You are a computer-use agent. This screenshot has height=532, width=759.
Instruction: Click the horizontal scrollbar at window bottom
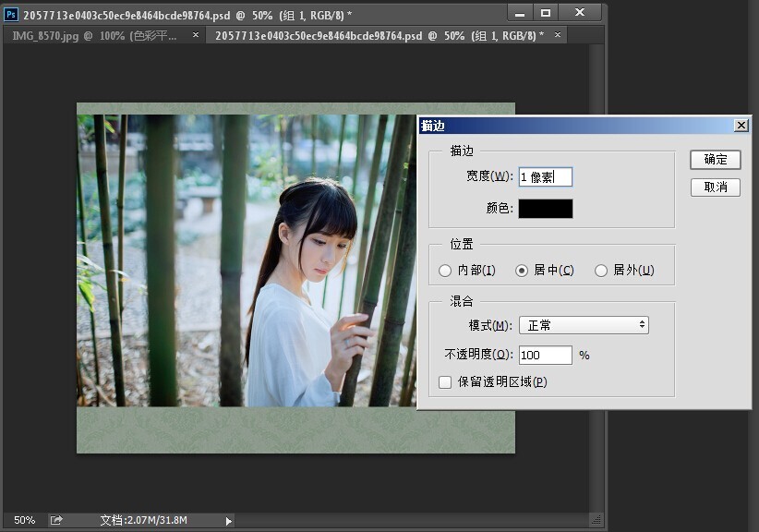click(x=412, y=520)
